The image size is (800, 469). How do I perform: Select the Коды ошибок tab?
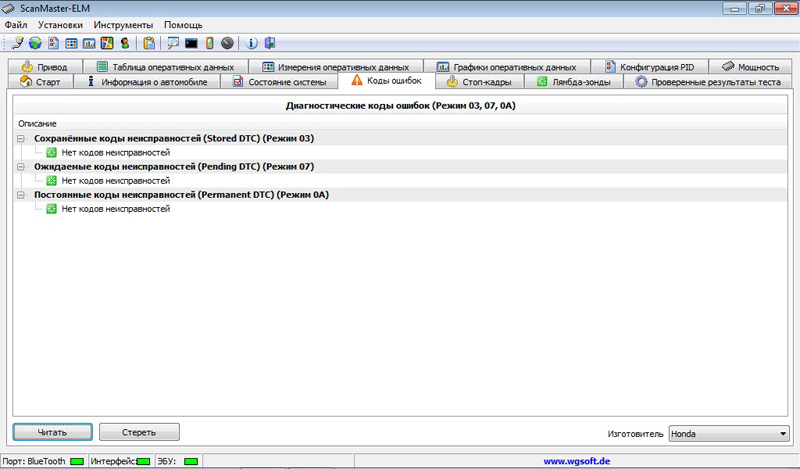coord(387,81)
